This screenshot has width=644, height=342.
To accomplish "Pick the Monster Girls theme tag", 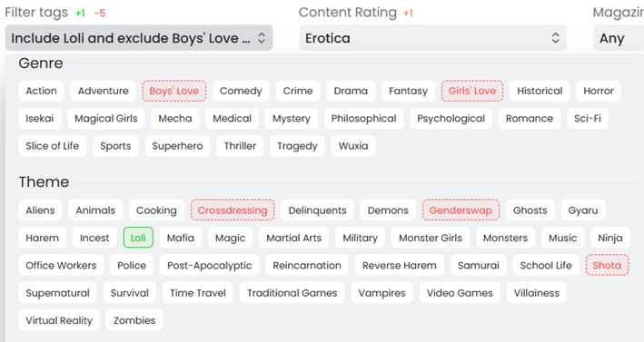I will coord(431,238).
